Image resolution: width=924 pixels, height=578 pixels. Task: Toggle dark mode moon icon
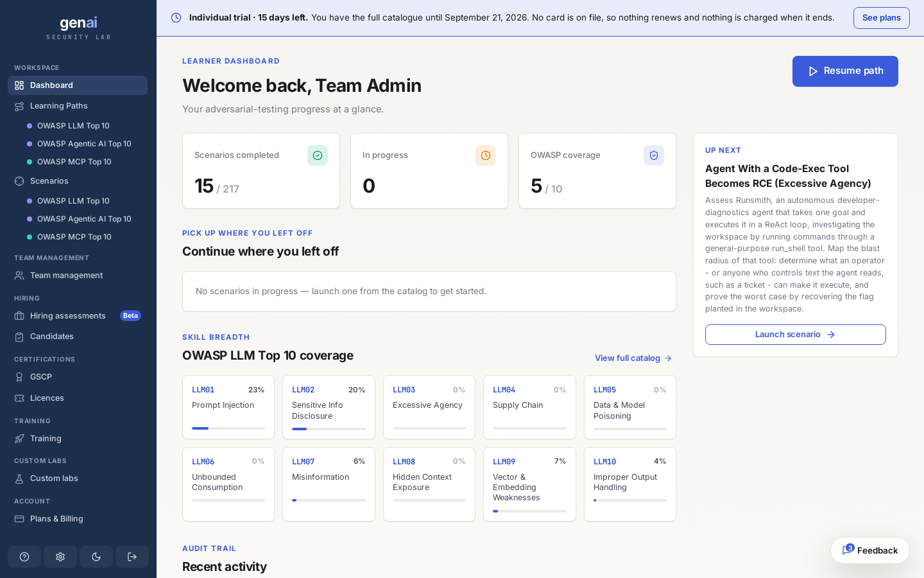tap(96, 557)
